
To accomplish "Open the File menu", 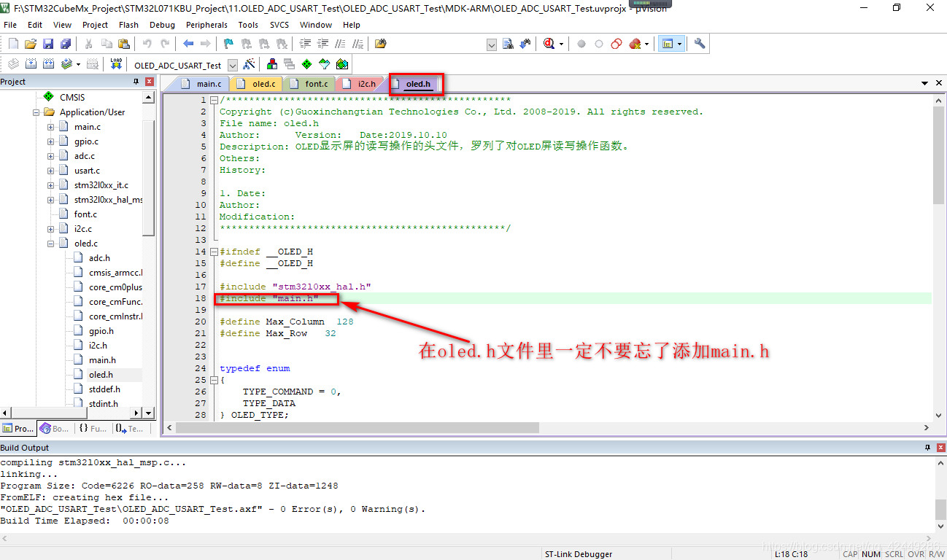I will point(10,25).
